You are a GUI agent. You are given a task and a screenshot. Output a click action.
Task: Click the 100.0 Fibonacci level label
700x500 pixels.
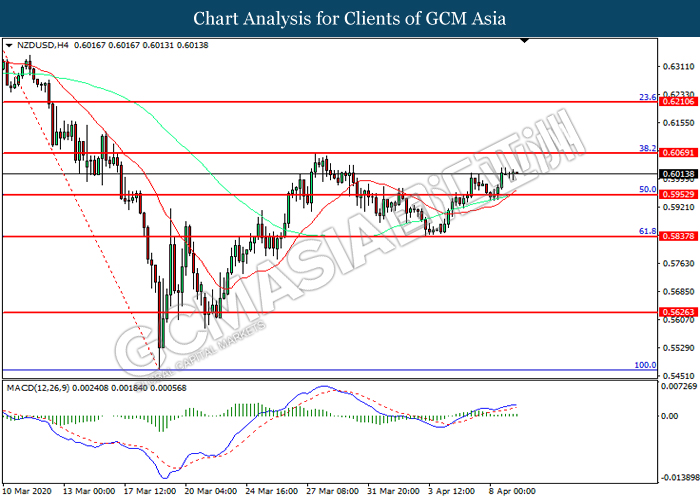pyautogui.click(x=646, y=365)
